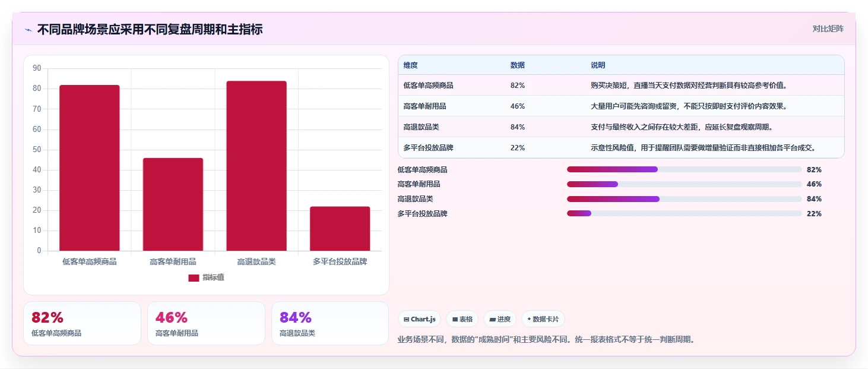
Task: Click the 低客单高频商品 82% progress bar
Action: 684,169
